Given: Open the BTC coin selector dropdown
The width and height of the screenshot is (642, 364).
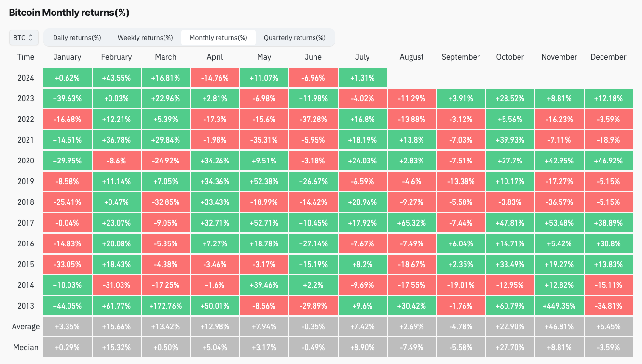Looking at the screenshot, I should click(24, 38).
